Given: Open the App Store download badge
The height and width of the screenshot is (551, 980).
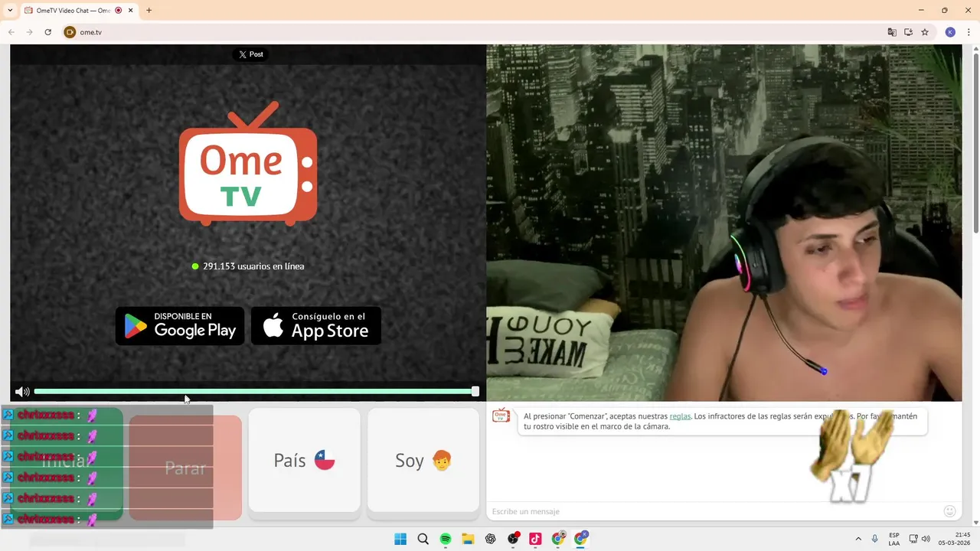Looking at the screenshot, I should click(x=316, y=326).
